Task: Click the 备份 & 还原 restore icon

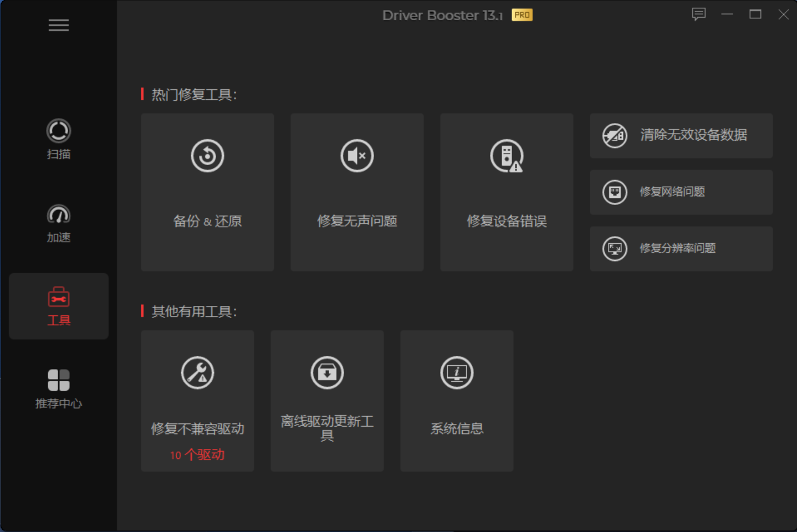Action: [x=207, y=156]
